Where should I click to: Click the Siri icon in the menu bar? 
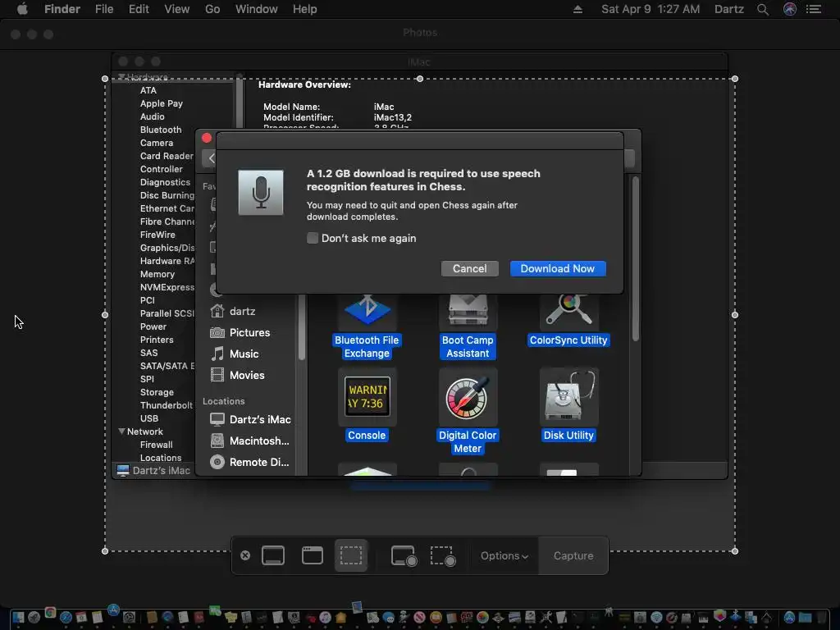790,9
